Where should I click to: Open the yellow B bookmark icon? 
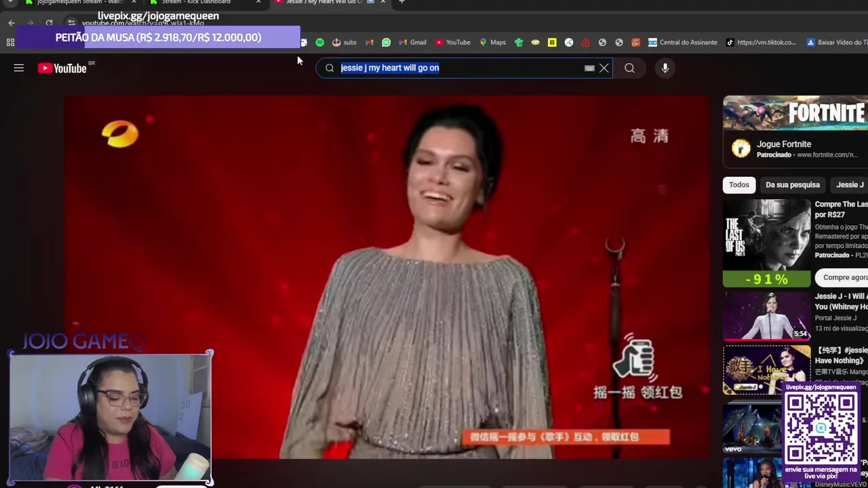click(552, 42)
